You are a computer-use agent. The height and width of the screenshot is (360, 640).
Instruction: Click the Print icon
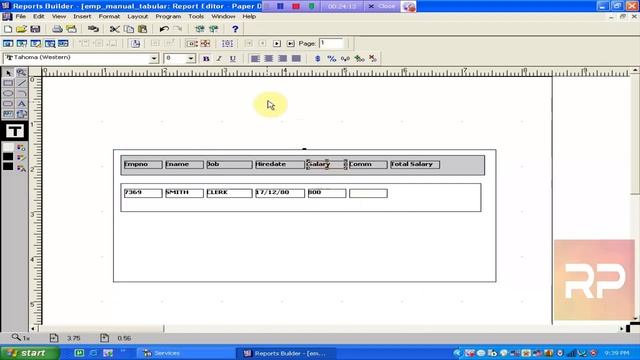(57, 29)
